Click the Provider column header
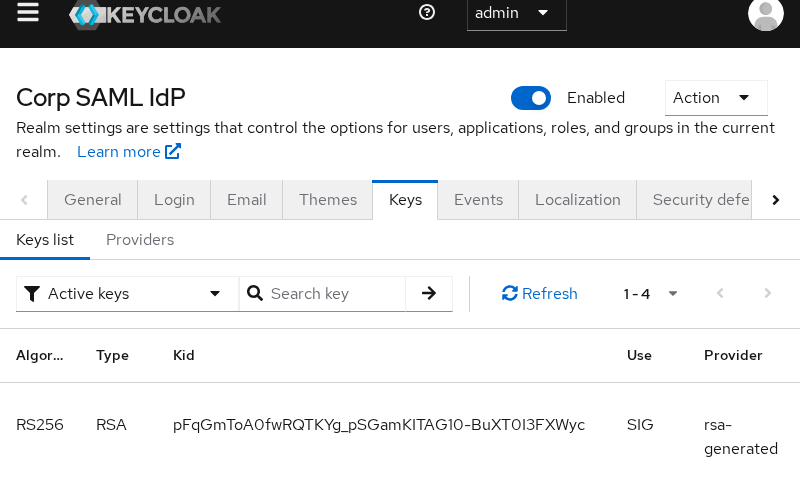 [x=733, y=356]
